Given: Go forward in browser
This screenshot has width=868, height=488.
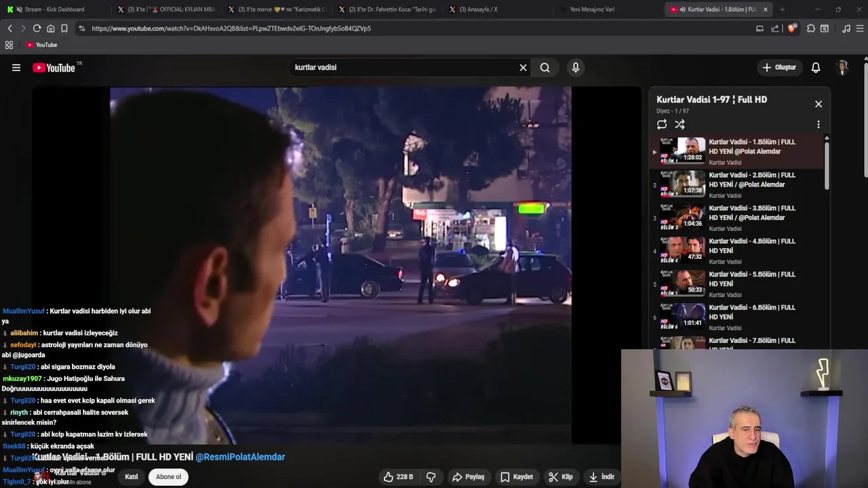Looking at the screenshot, I should (x=23, y=28).
